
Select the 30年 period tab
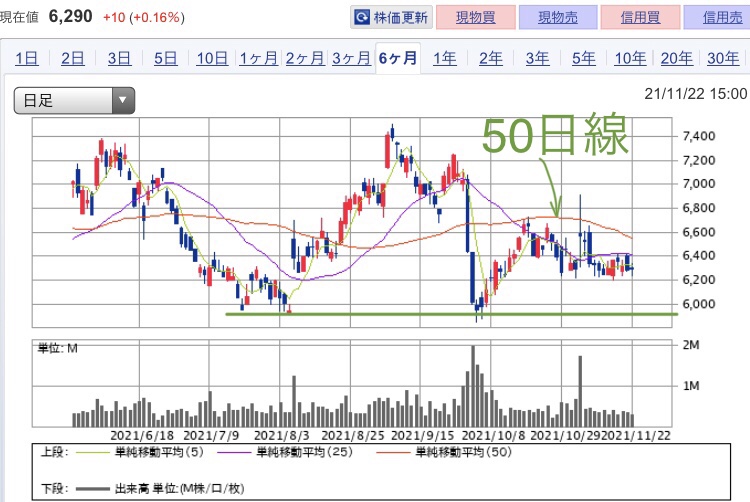[723, 59]
